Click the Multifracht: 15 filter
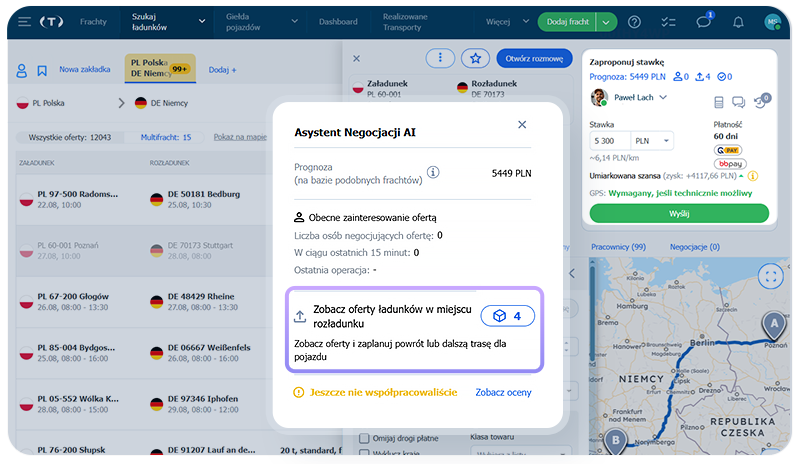This screenshot has width=800, height=464. [x=166, y=137]
